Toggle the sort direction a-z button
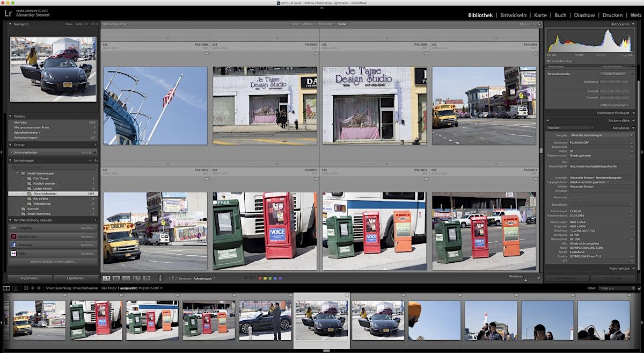644x353 pixels. pos(172,278)
